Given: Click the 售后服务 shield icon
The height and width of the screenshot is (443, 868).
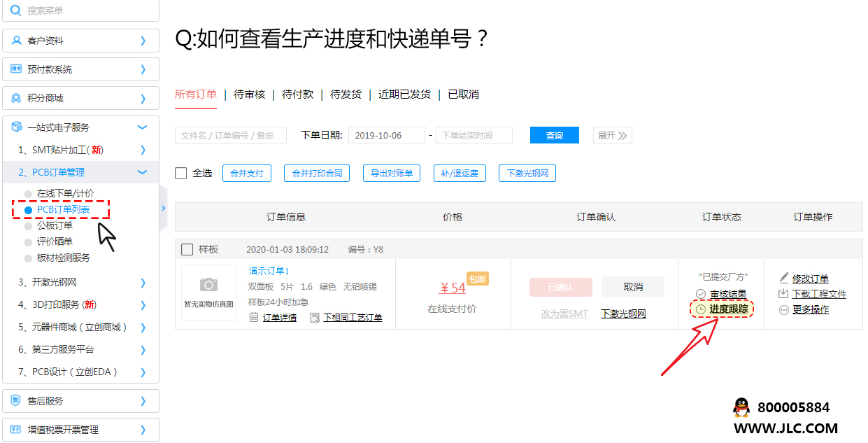Looking at the screenshot, I should (x=16, y=401).
